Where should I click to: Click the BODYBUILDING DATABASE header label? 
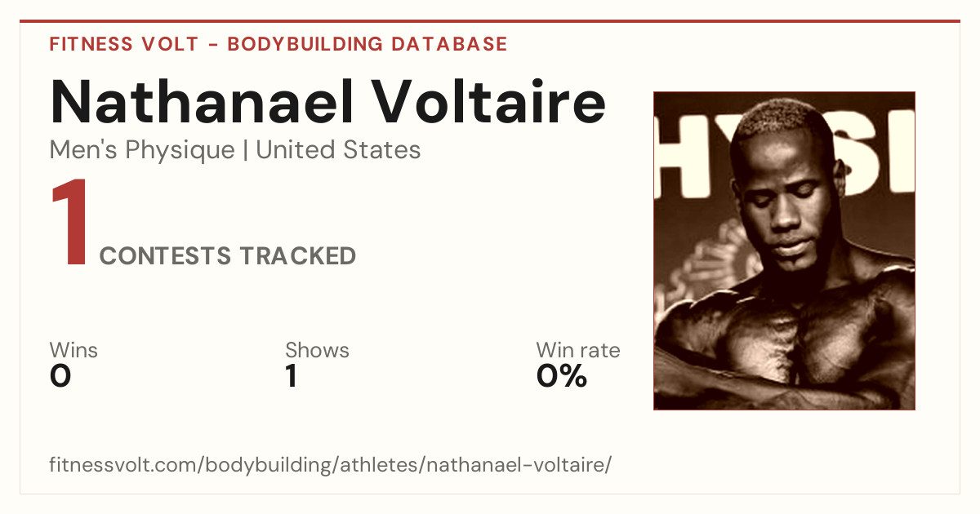[367, 44]
